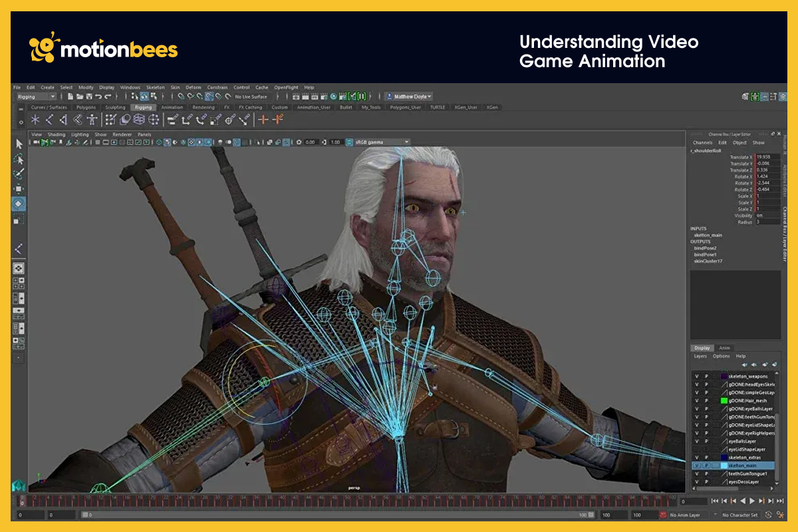Expand the Matthew Doyle account dropdown
The width and height of the screenshot is (798, 532).
[408, 96]
